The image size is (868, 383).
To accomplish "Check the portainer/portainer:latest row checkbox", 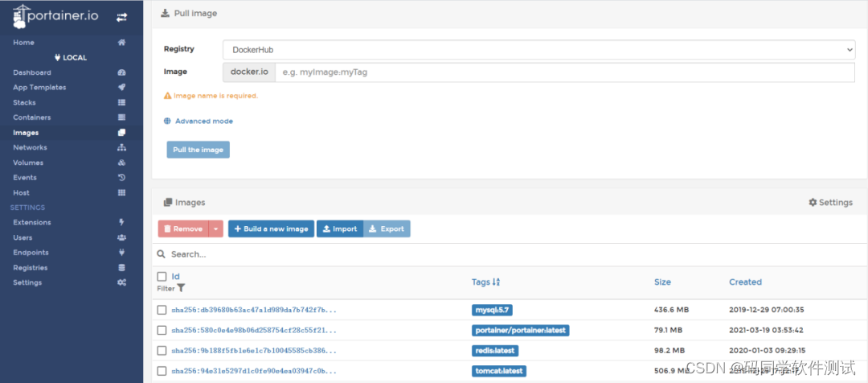I will [162, 331].
